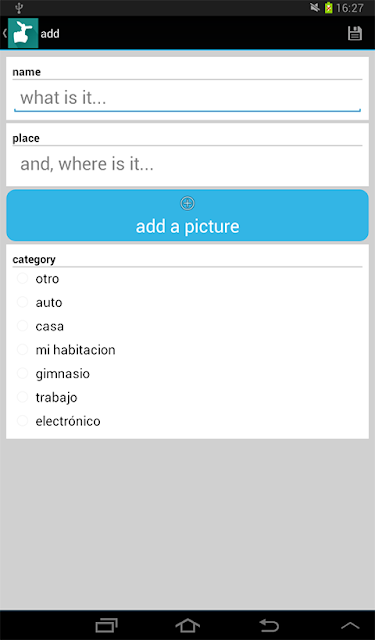
Task: Focus the place field 'and, where is it...'
Action: [x=187, y=164]
